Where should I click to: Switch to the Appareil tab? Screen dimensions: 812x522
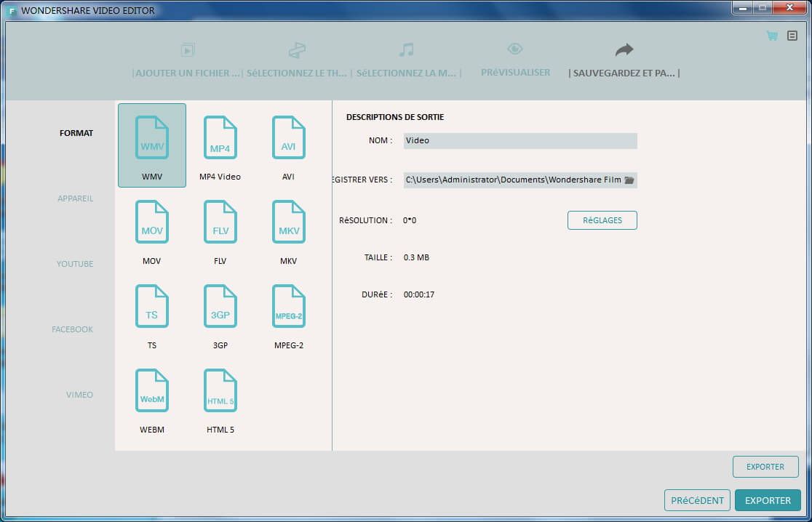tap(75, 198)
